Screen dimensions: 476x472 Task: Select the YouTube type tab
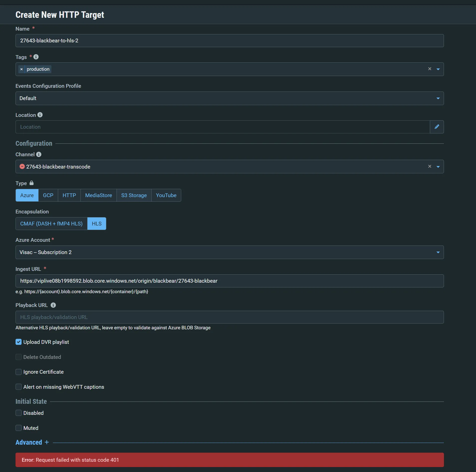point(166,195)
